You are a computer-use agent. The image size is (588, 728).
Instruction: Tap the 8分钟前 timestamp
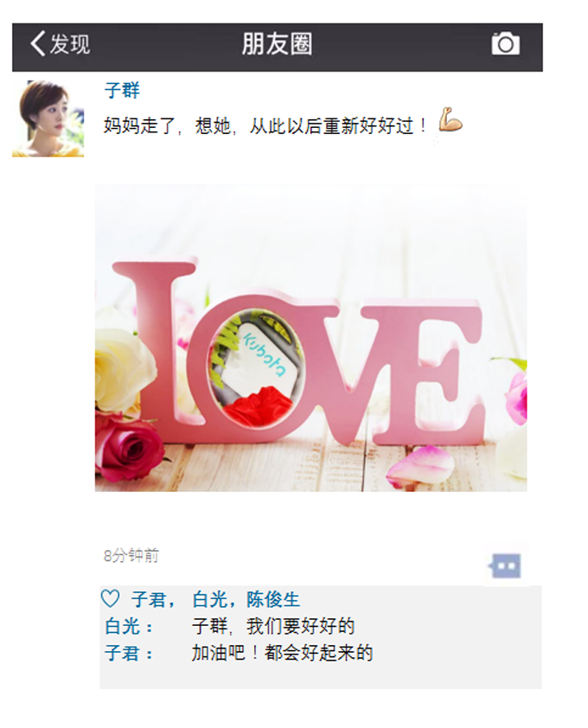point(131,555)
